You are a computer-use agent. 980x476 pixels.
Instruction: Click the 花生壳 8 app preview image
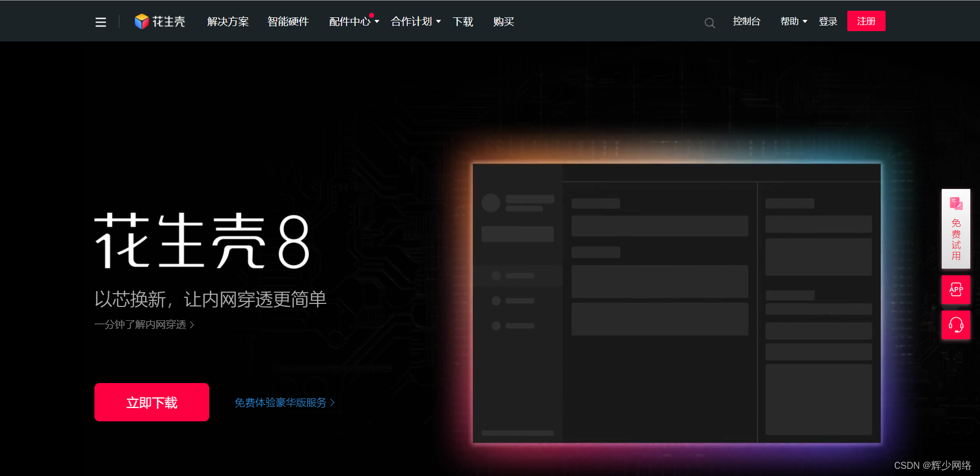point(677,303)
